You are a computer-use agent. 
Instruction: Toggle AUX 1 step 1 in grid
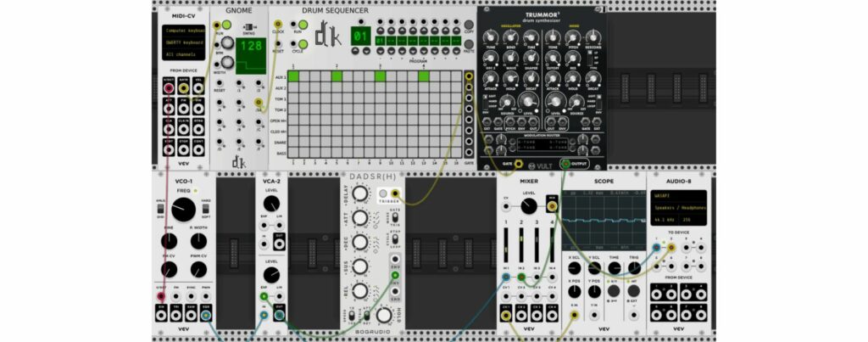(x=293, y=77)
